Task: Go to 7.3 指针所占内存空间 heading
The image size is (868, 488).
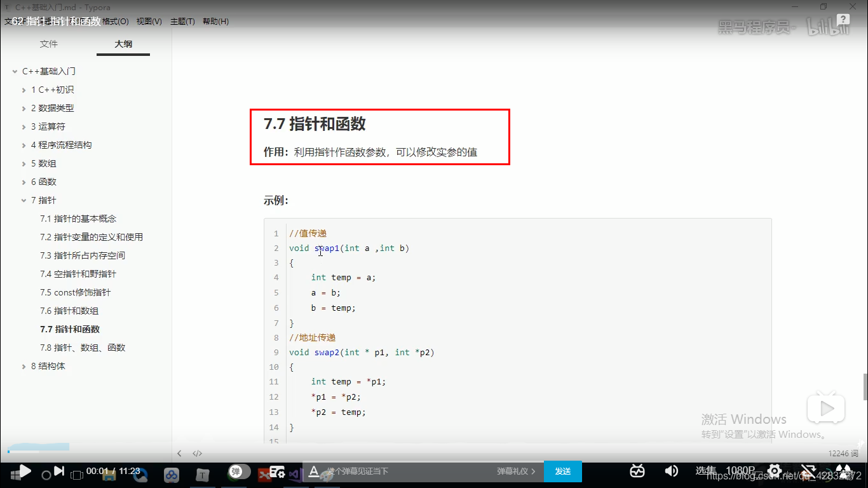Action: click(x=83, y=255)
